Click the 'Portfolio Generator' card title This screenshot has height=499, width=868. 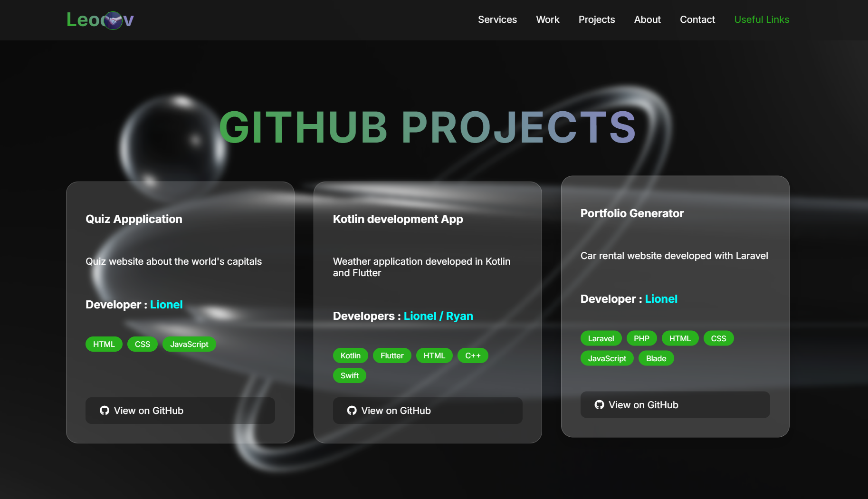click(x=632, y=213)
